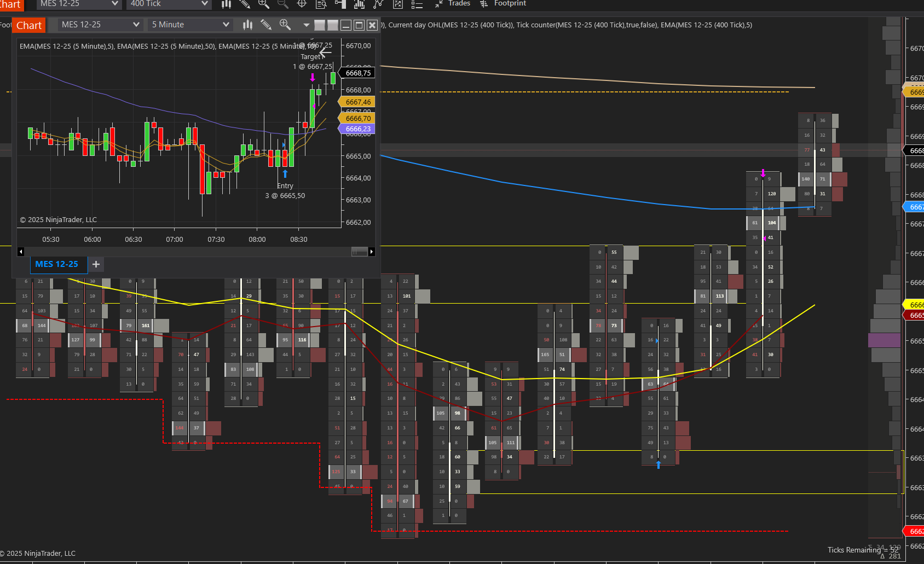Viewport: 924px width, 564px height.
Task: Open the strategies icon in the main toolbar
Action: tap(378, 4)
